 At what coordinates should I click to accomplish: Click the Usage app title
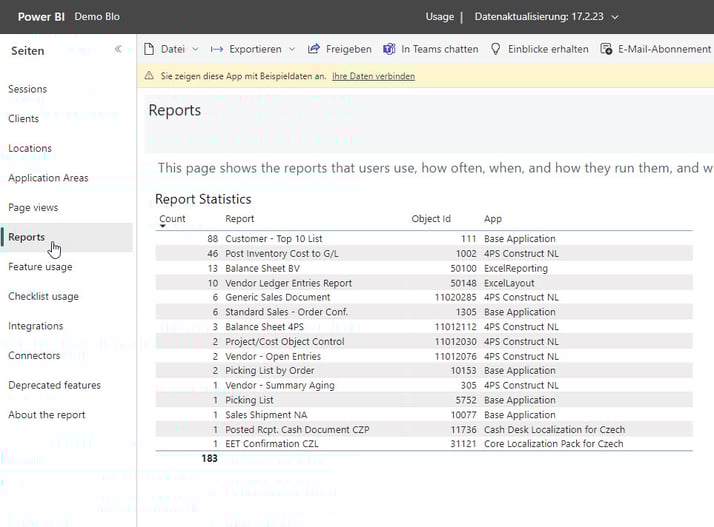(x=439, y=17)
